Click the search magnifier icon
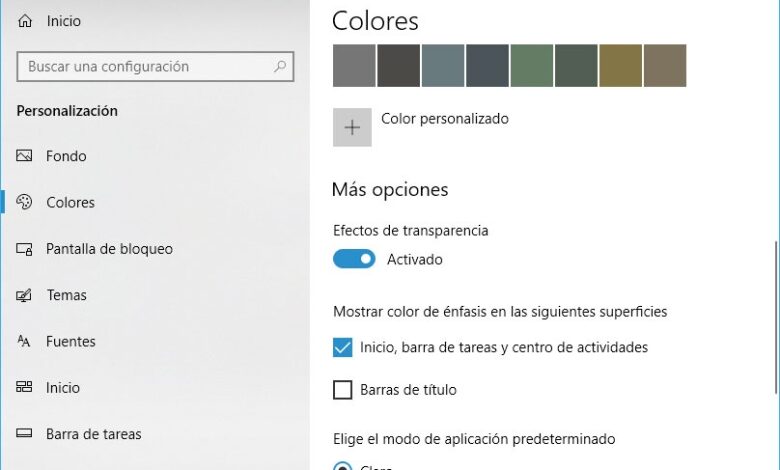 click(x=281, y=67)
